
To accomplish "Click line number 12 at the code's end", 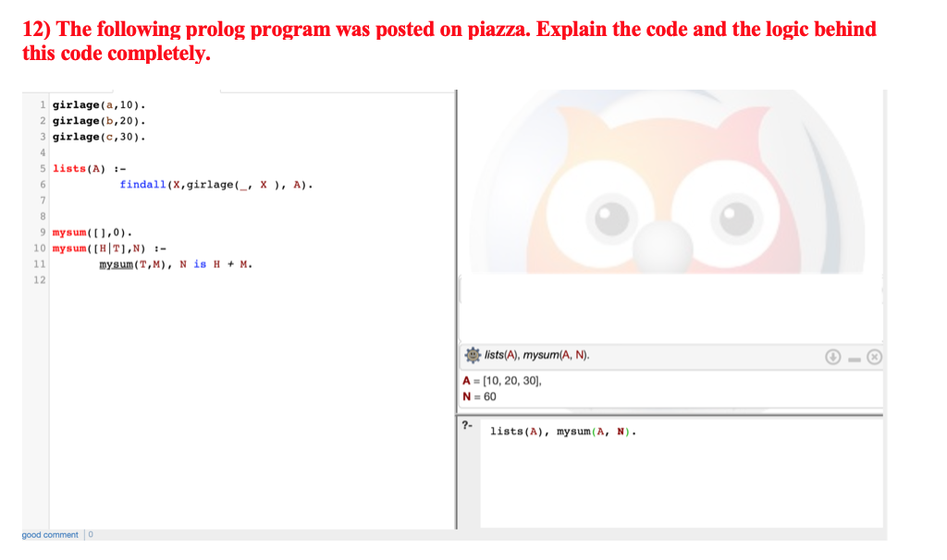I will click(x=39, y=280).
